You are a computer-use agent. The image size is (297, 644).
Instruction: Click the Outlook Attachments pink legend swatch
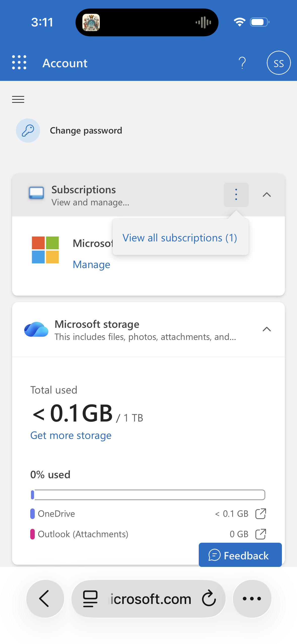pos(32,534)
